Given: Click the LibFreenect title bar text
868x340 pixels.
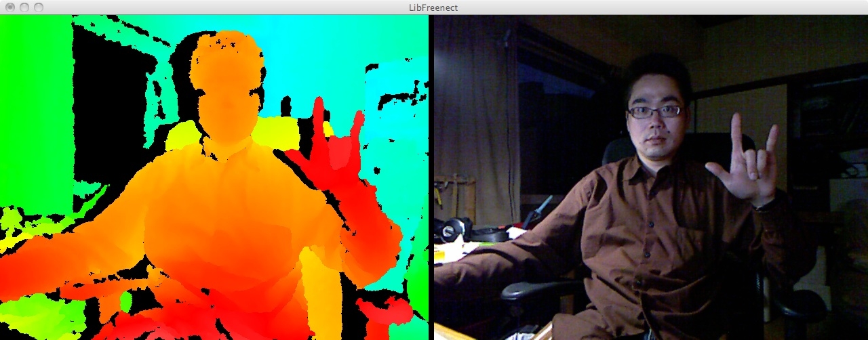Looking at the screenshot, I should tap(434, 7).
